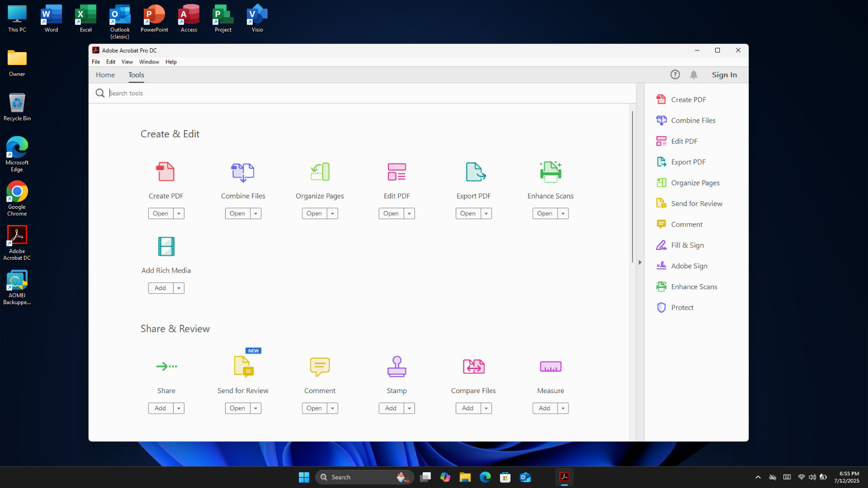Click Open button under Create PDF
The width and height of the screenshot is (868, 488).
pyautogui.click(x=161, y=214)
